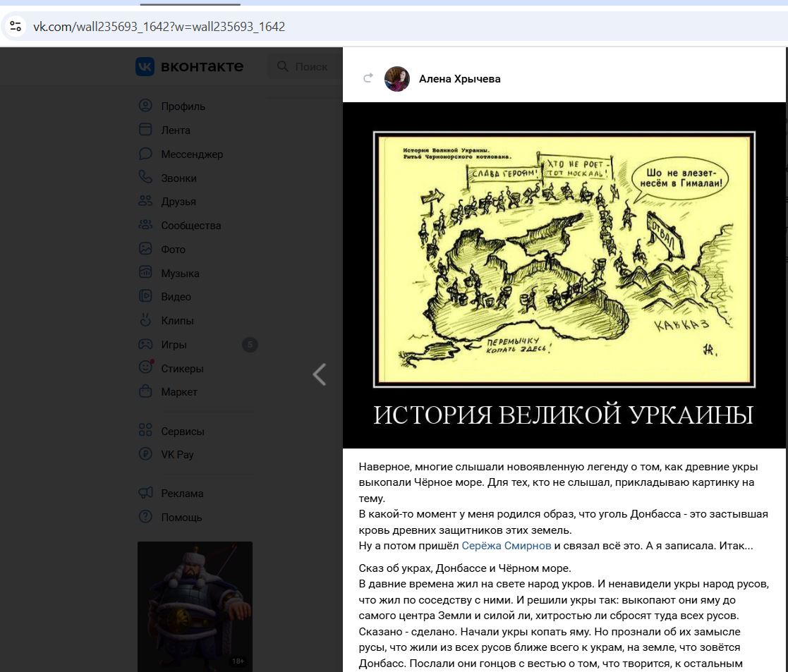788x672 pixels.
Task: Click the line 'Сказ об украх, Донбассе и Чёрном море.'
Action: pyautogui.click(x=465, y=568)
